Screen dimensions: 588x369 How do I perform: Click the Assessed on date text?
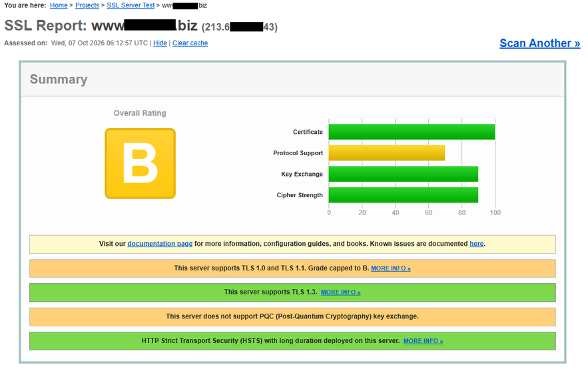pos(99,43)
